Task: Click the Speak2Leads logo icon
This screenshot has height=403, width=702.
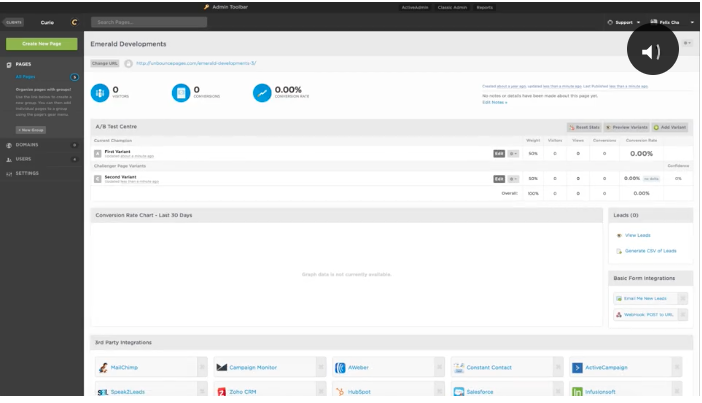Action: 103,392
